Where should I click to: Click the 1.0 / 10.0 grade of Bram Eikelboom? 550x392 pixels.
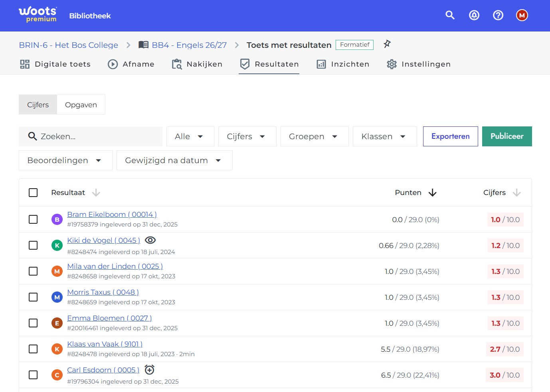[x=505, y=219]
